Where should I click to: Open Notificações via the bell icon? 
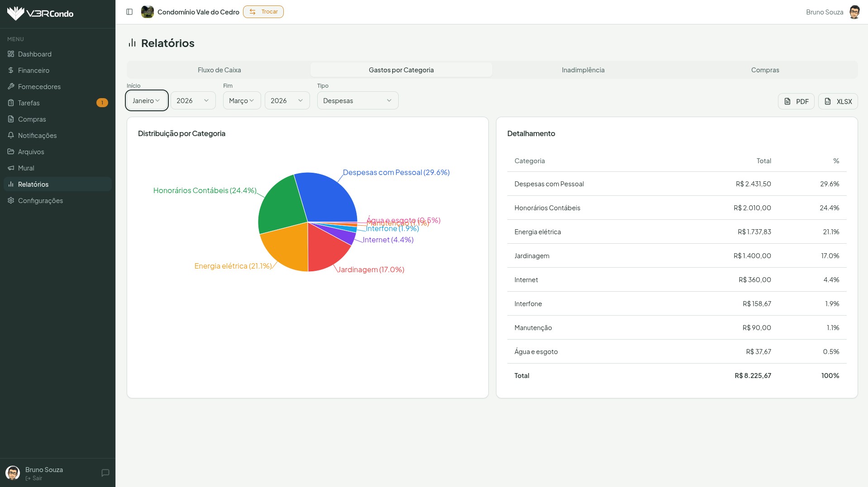point(11,135)
